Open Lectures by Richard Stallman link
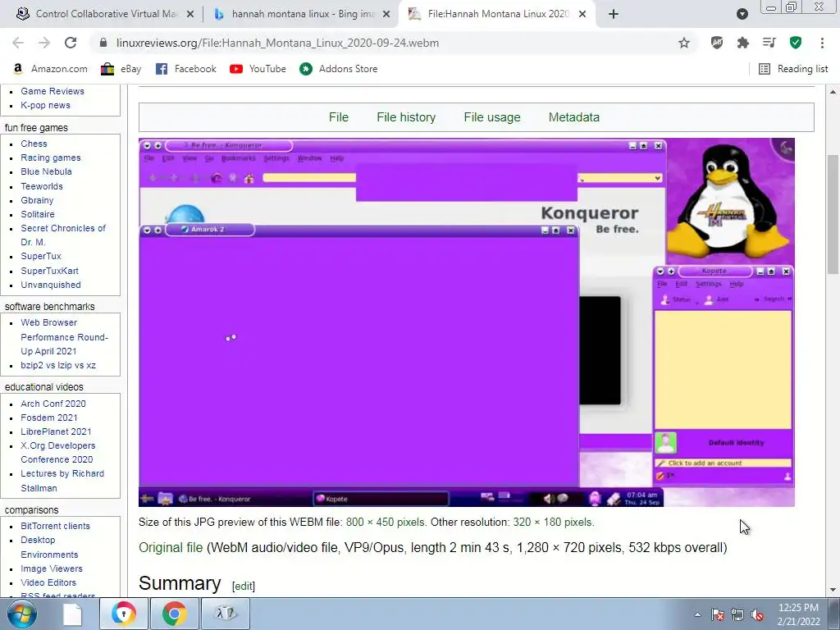The image size is (840, 630). pos(62,481)
